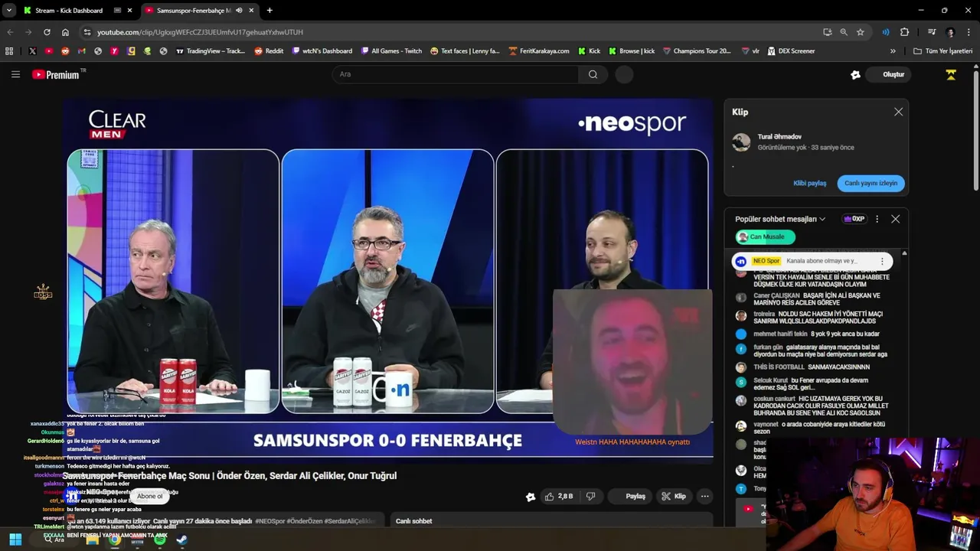980x551 pixels.
Task: Click the microphone voice search button
Action: [624, 74]
